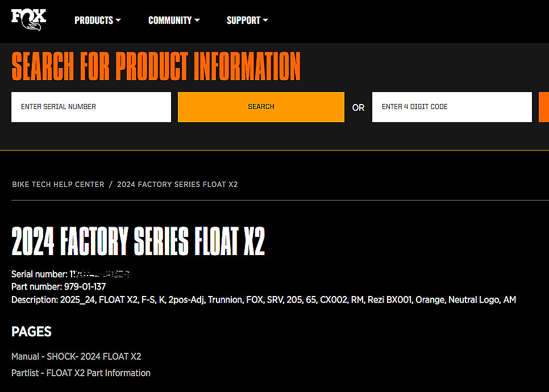The width and height of the screenshot is (549, 392).
Task: Select the 2024 FACTORY SERIES FLOAT X2 breadcrumb
Action: click(177, 185)
